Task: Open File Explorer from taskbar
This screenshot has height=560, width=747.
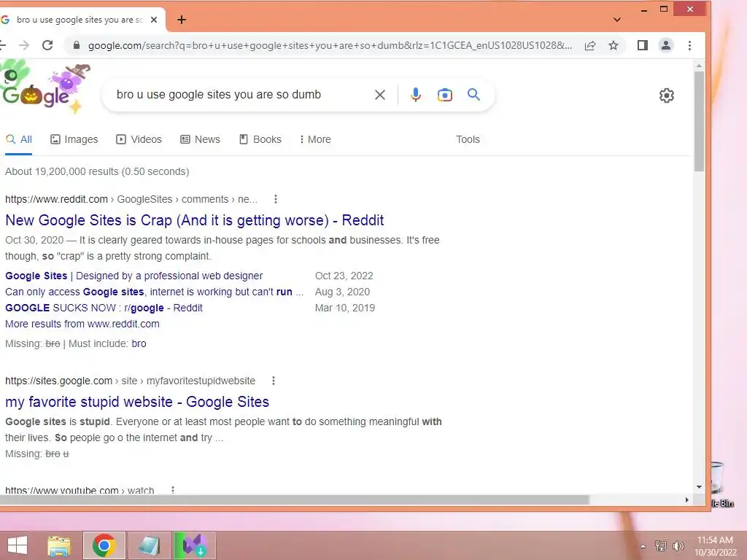Action: pyautogui.click(x=59, y=545)
